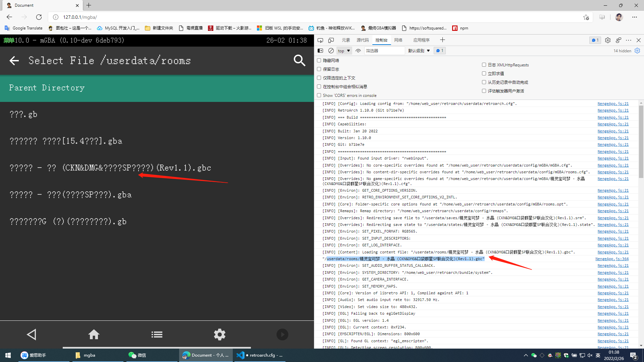The image size is (644, 362).
Task: Click the home icon in RetroArch menu bar
Action: (94, 334)
